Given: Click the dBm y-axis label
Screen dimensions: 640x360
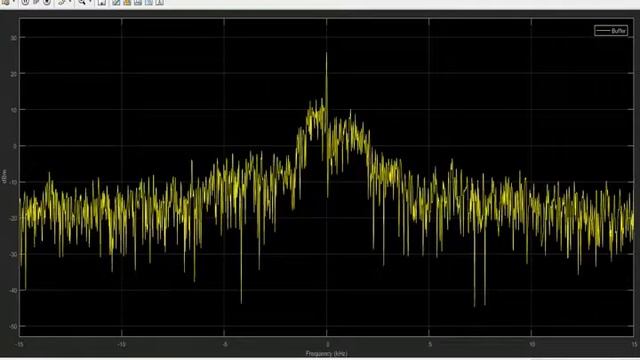Looking at the screenshot, I should coord(4,176).
